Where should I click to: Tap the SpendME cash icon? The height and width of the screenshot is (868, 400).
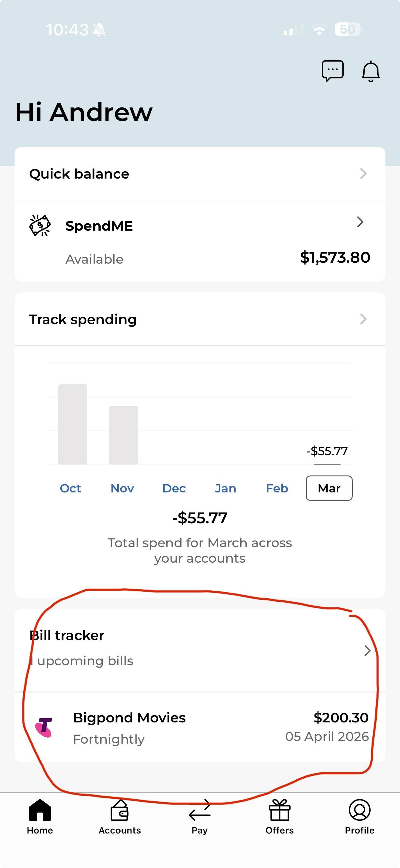coord(40,225)
